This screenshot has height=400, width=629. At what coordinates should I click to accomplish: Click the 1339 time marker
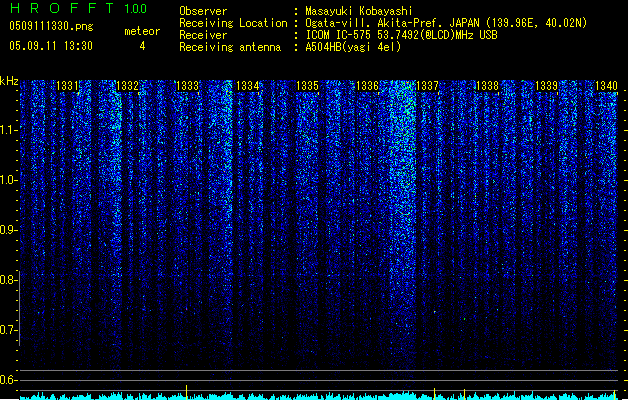pyautogui.click(x=546, y=86)
